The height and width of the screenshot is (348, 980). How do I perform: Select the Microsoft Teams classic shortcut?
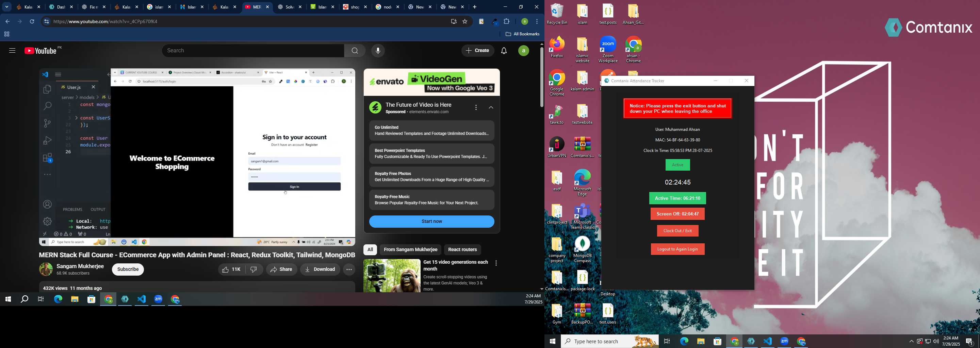point(583,216)
